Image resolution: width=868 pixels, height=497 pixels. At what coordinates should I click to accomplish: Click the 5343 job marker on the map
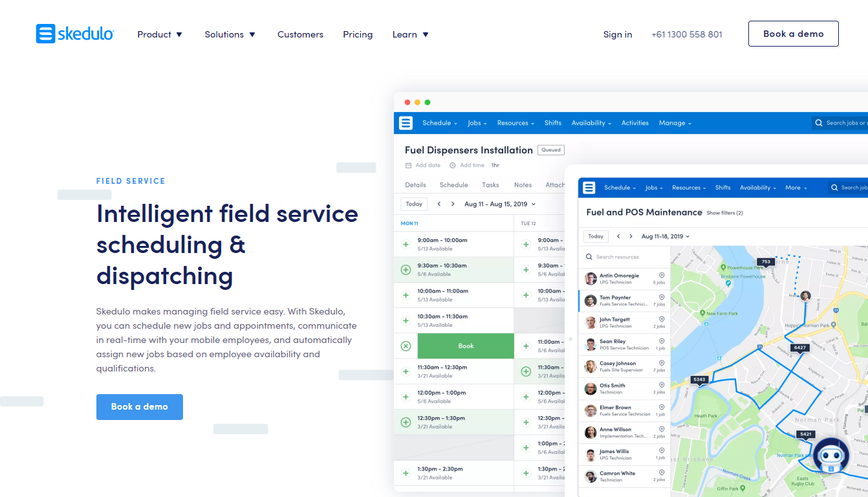699,380
